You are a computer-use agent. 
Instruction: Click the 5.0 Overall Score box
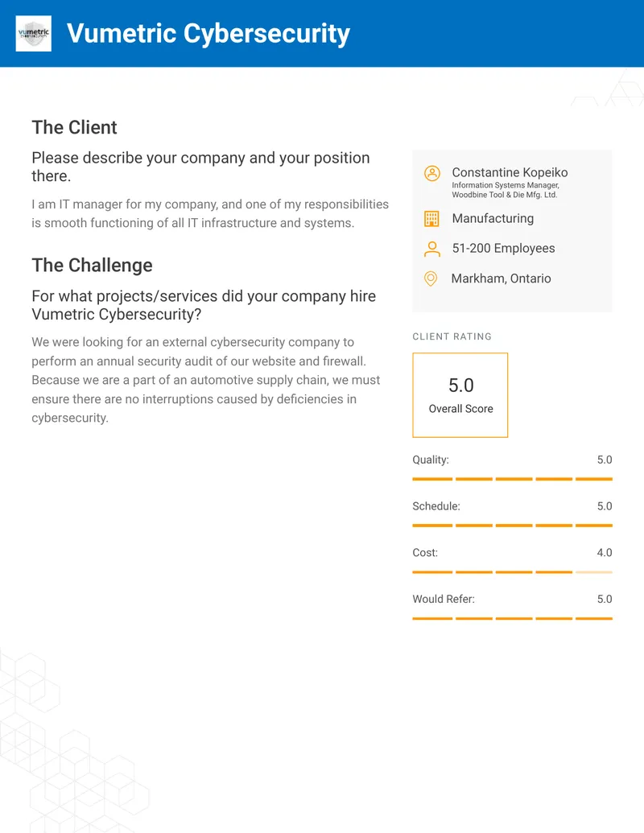(460, 395)
